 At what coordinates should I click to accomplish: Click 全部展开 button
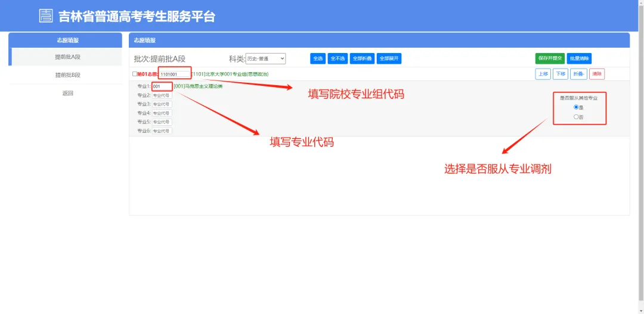389,58
